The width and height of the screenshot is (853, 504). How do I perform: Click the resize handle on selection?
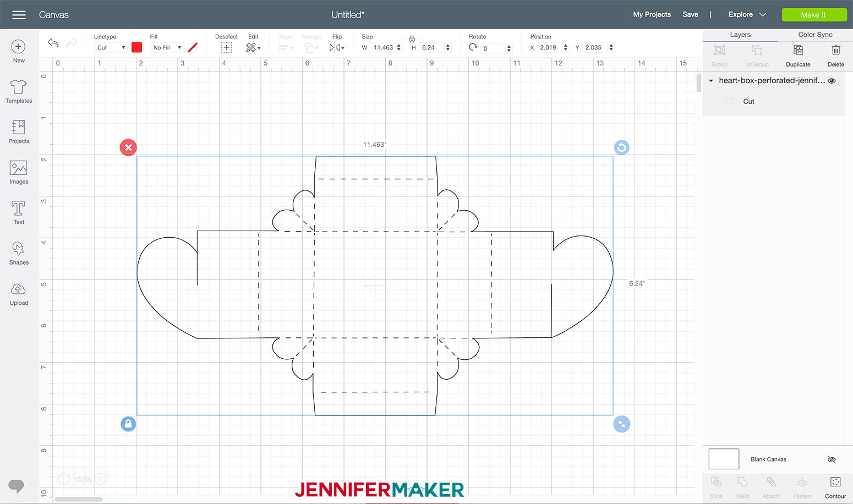(x=621, y=424)
